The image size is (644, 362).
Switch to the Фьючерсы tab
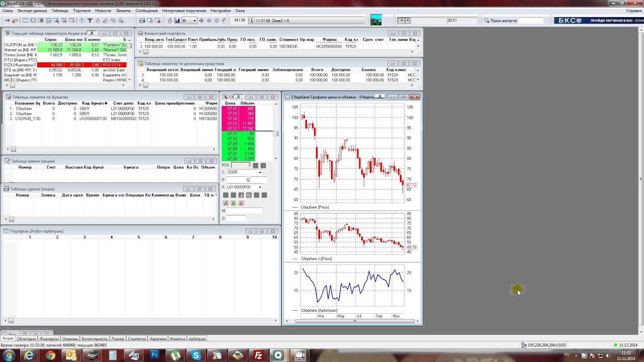(x=49, y=339)
